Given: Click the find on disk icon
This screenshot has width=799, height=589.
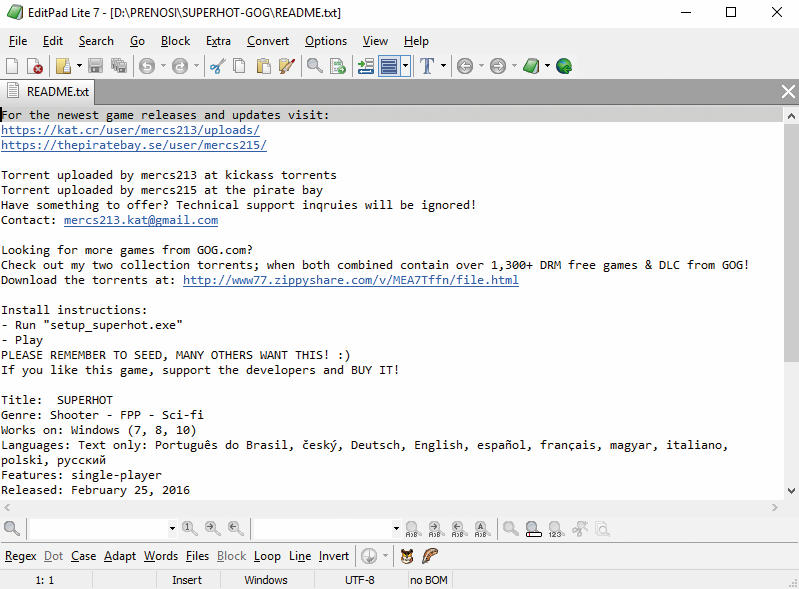Looking at the screenshot, I should click(x=338, y=66).
